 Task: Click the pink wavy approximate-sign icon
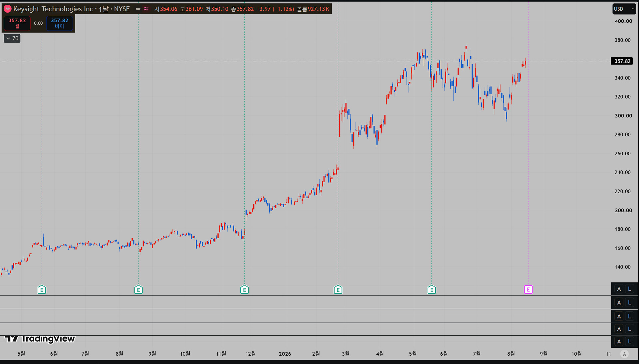146,9
